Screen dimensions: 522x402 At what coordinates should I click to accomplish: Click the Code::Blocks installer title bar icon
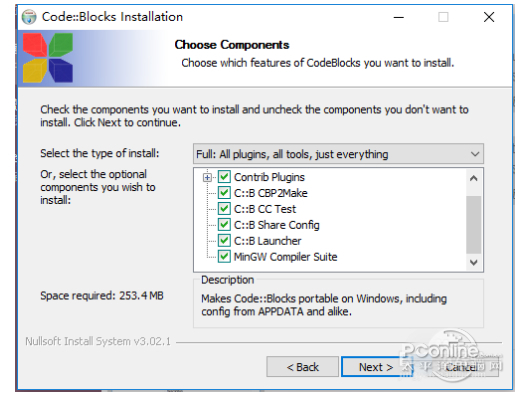point(29,17)
